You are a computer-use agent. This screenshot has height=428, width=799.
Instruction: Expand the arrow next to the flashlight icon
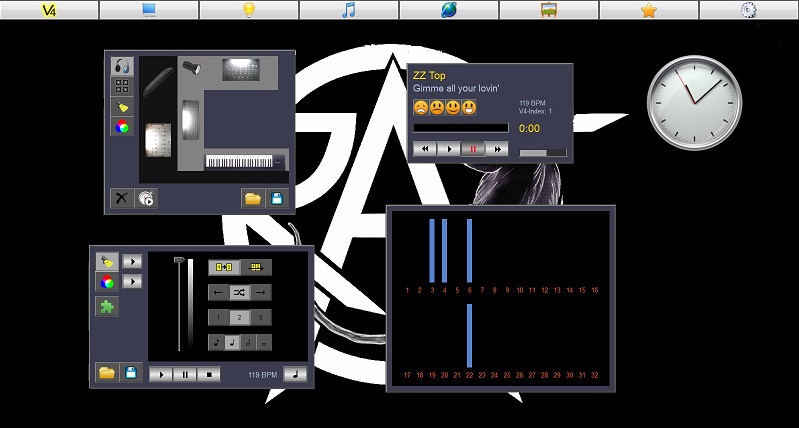pos(132,261)
